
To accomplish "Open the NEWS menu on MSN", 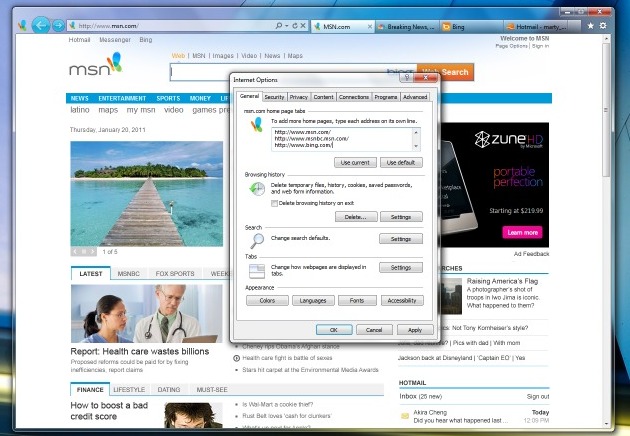I will pyautogui.click(x=80, y=98).
